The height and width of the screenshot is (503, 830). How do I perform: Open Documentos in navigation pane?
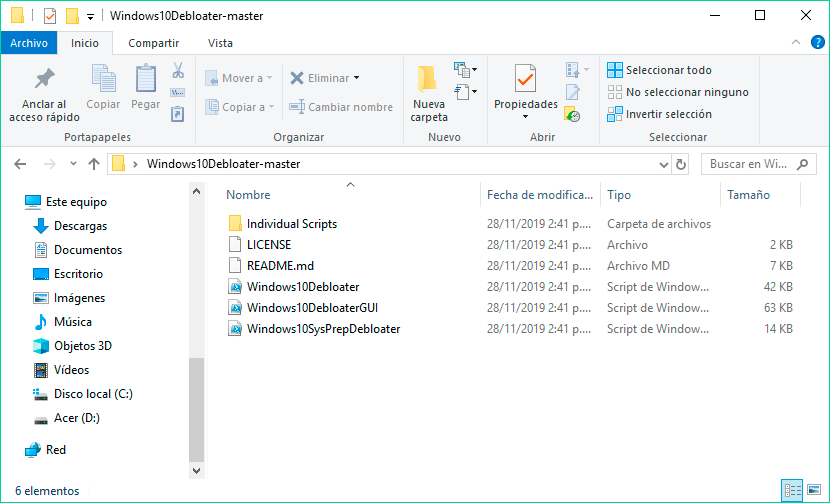point(77,250)
